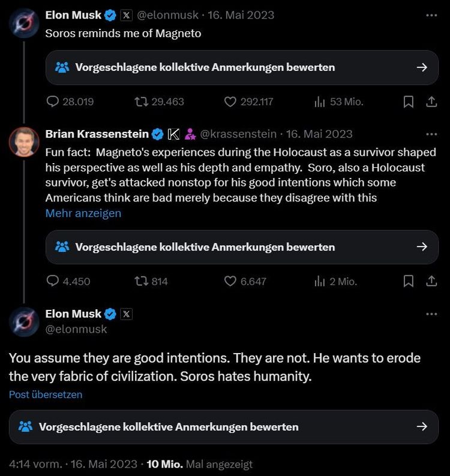Bookmark Brian Krassenstein's post
This screenshot has height=476, width=450.
(409, 281)
